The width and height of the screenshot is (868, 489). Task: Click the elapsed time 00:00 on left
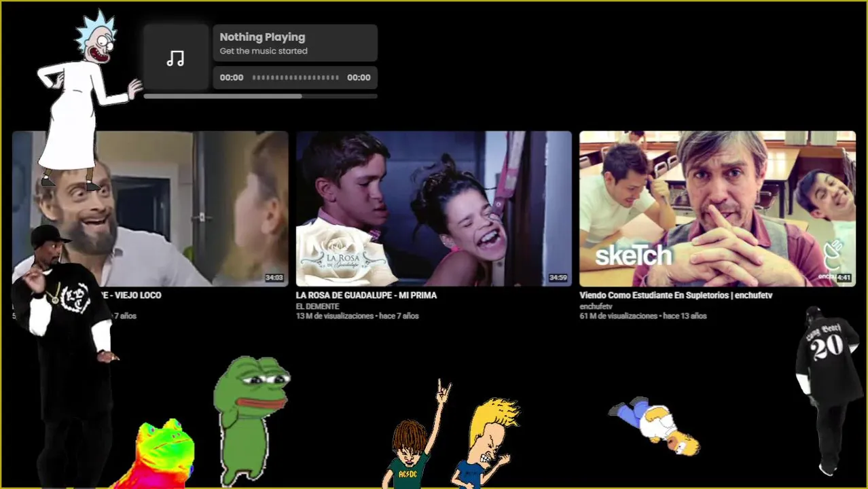point(232,77)
